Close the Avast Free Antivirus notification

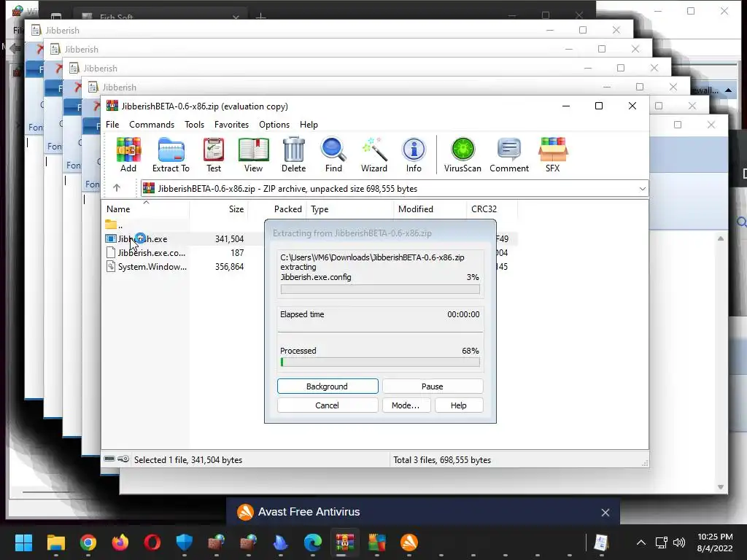pos(605,513)
